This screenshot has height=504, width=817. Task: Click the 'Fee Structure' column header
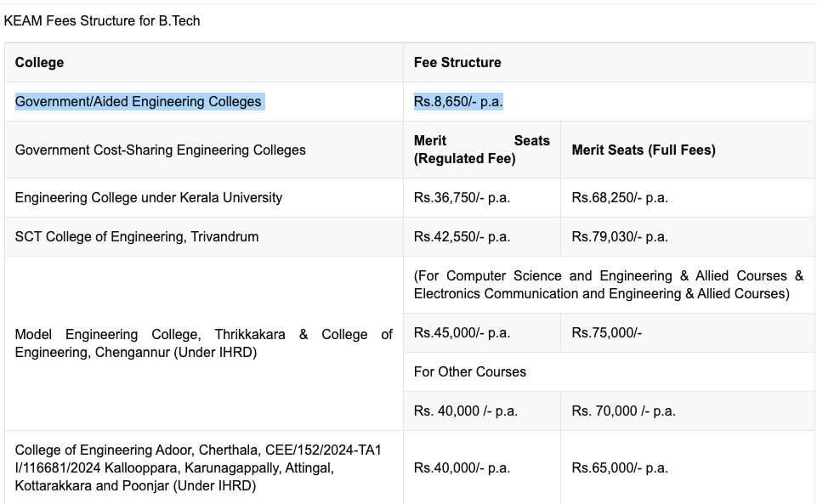(x=457, y=63)
